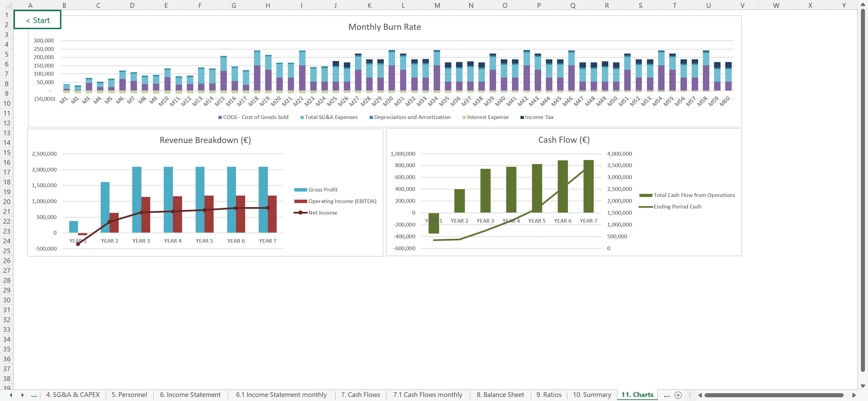Image resolution: width=868 pixels, height=401 pixels.
Task: Click vertical scrollbar down arrow
Action: [863, 386]
